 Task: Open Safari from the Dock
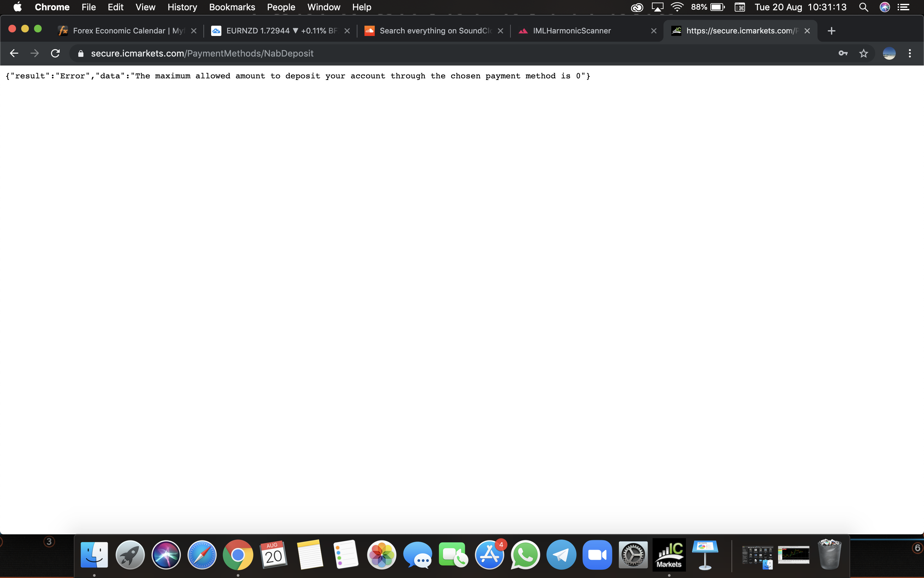pos(202,555)
